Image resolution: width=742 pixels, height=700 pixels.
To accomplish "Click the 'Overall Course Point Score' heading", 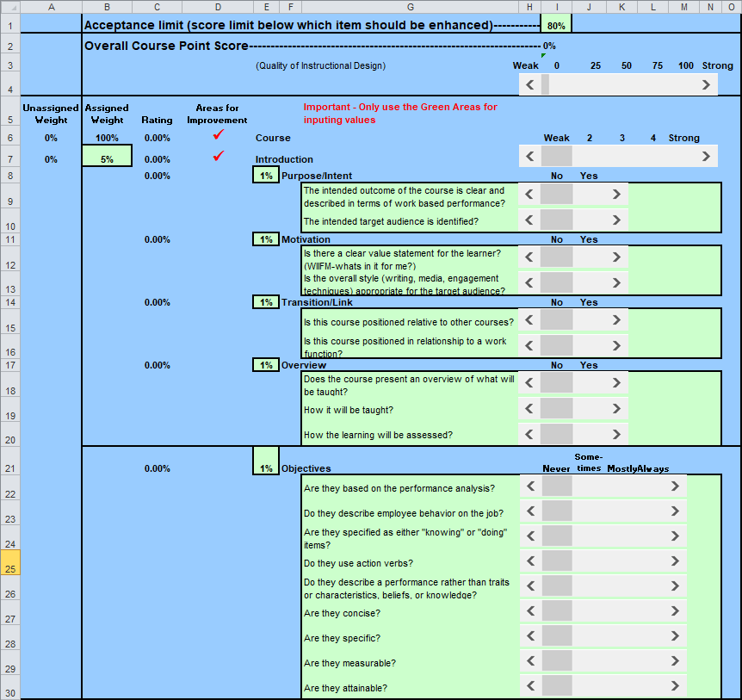I will [166, 46].
